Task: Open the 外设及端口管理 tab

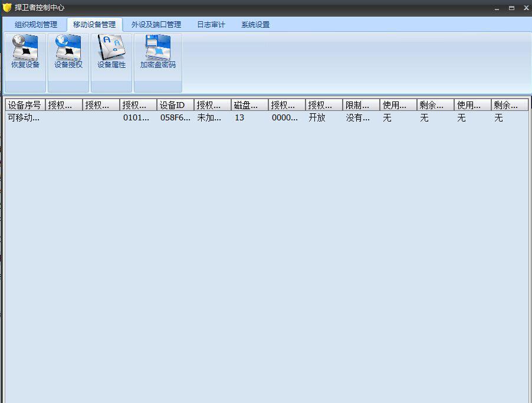Action: 156,25
